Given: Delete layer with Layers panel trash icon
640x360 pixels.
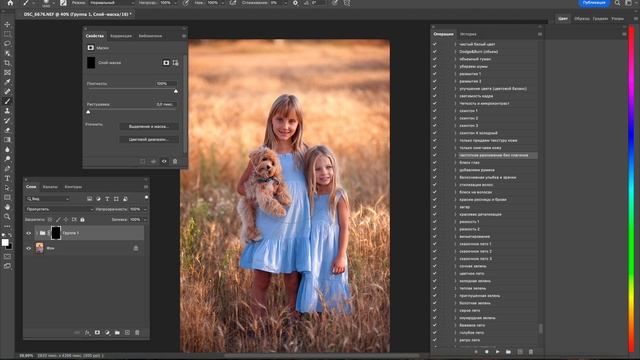Looking at the screenshot, I should (137, 333).
